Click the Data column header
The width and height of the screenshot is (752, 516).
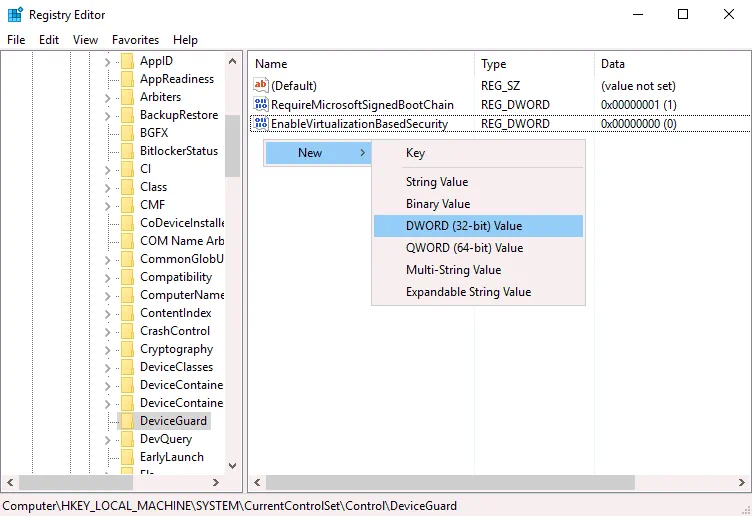(x=612, y=64)
